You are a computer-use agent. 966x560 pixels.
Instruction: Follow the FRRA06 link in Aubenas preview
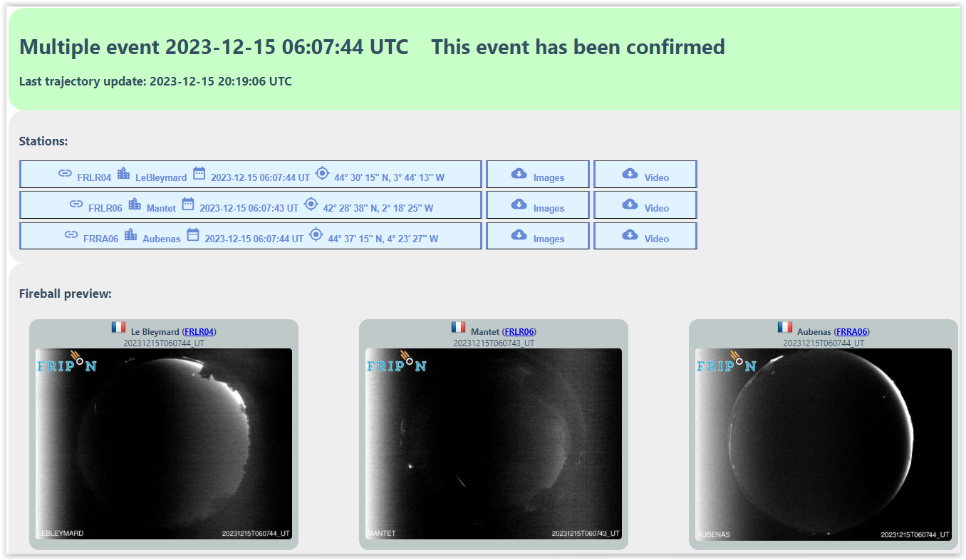pos(851,332)
